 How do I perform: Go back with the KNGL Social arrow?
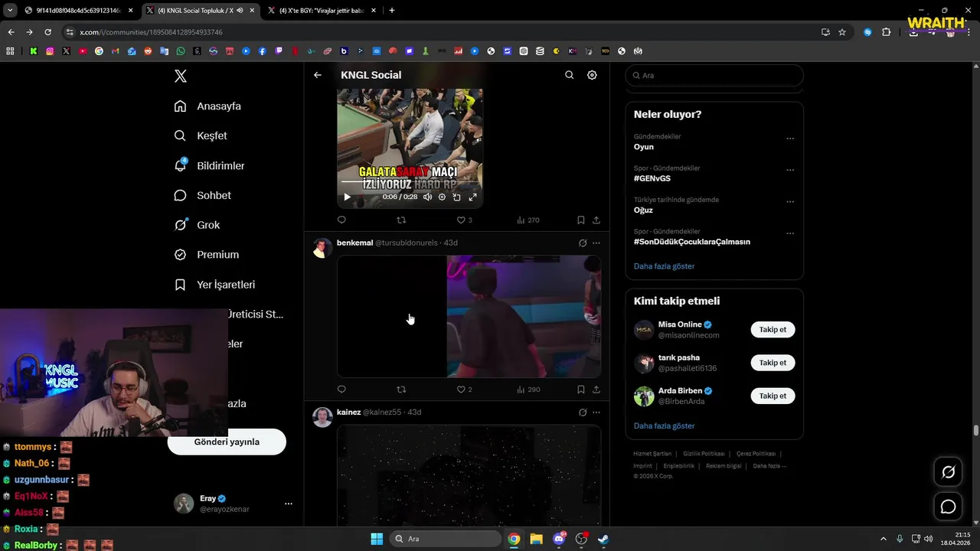(318, 75)
